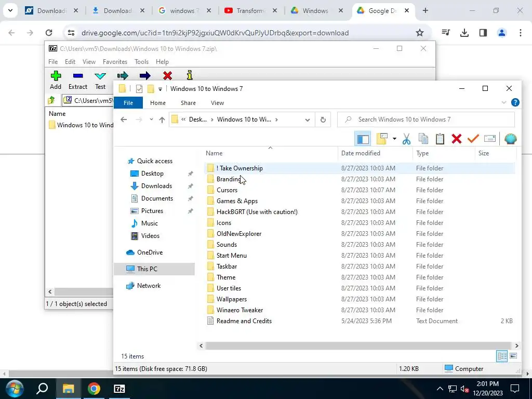The image size is (532, 399).
Task: Open the 7-Zip Favorites menu
Action: pos(115,62)
